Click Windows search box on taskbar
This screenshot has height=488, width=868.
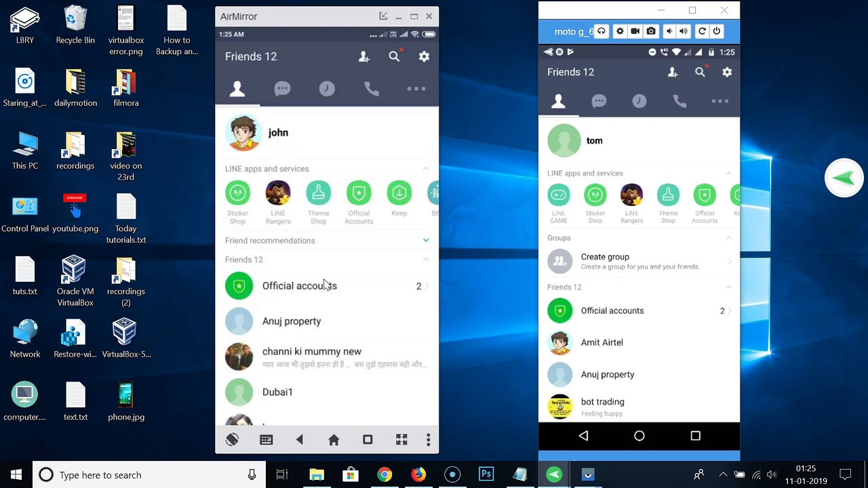(x=149, y=475)
